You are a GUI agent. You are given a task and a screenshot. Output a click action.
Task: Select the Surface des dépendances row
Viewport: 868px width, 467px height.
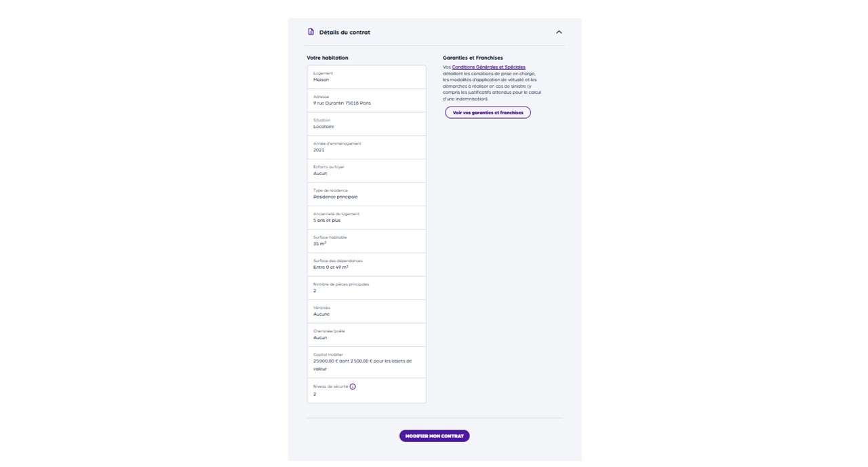tap(366, 264)
